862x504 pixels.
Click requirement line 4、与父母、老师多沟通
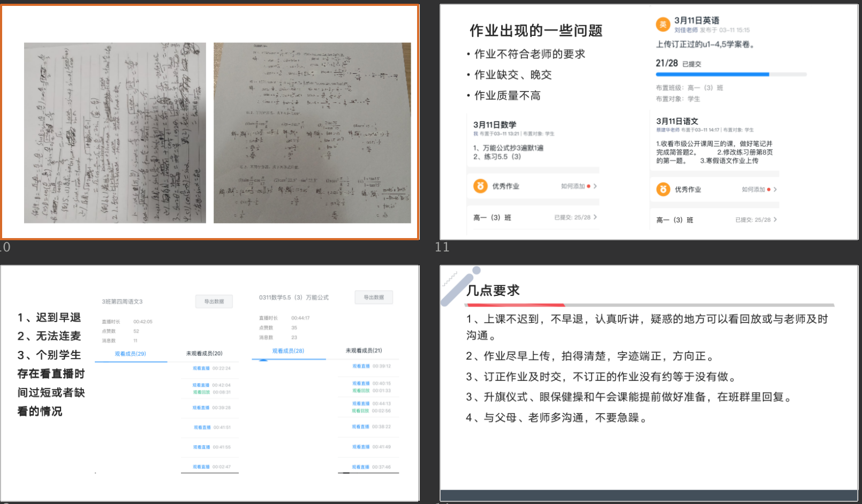click(557, 418)
